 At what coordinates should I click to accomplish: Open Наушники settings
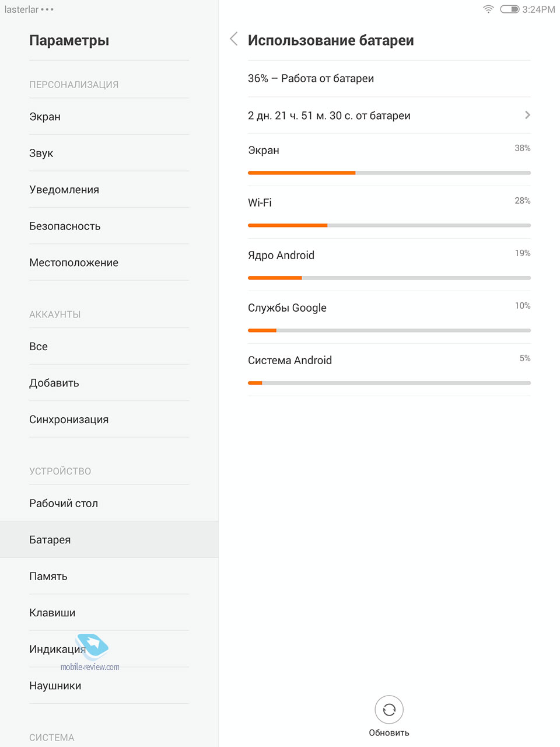(x=109, y=686)
